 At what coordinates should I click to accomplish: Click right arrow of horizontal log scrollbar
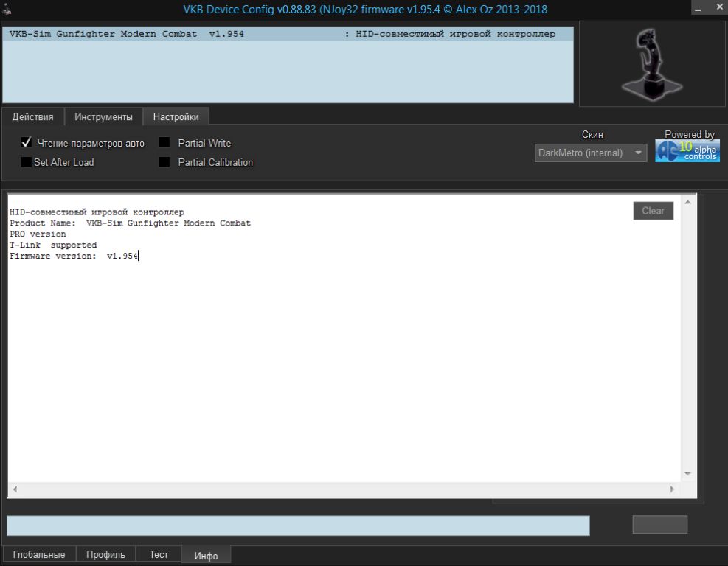tap(672, 489)
